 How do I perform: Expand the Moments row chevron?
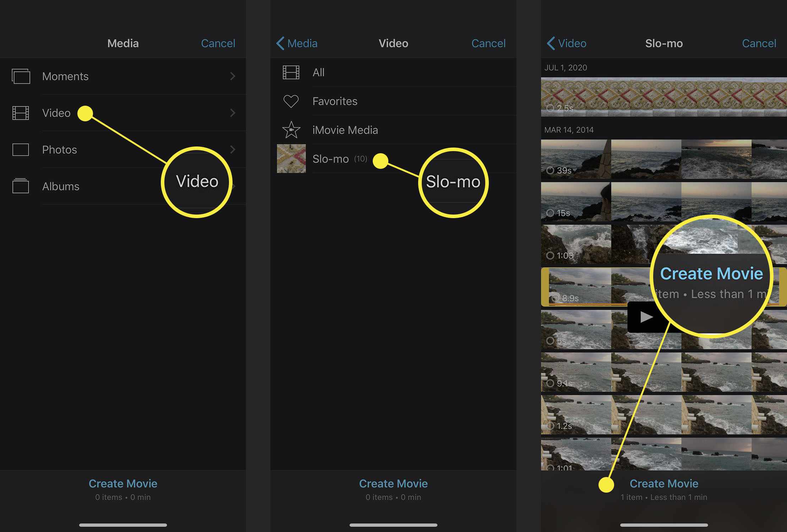(x=233, y=76)
